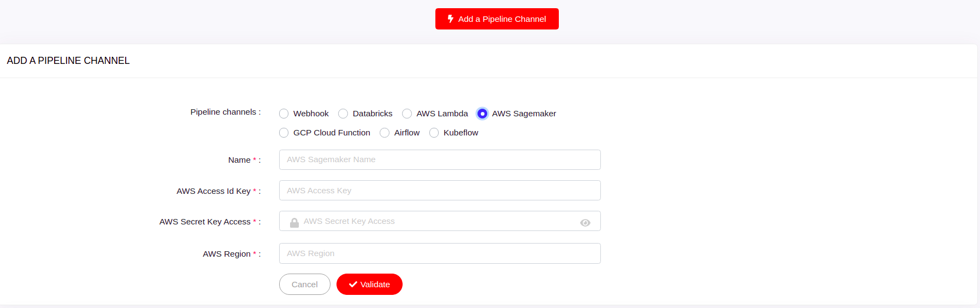Click into the AWS Access Key field
The image size is (980, 308).
440,191
